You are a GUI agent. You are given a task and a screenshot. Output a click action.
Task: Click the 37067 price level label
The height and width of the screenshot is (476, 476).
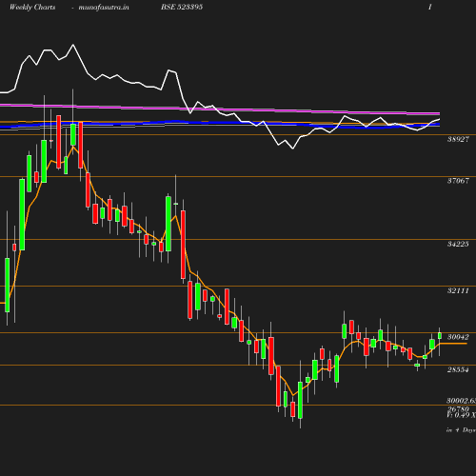(x=458, y=181)
